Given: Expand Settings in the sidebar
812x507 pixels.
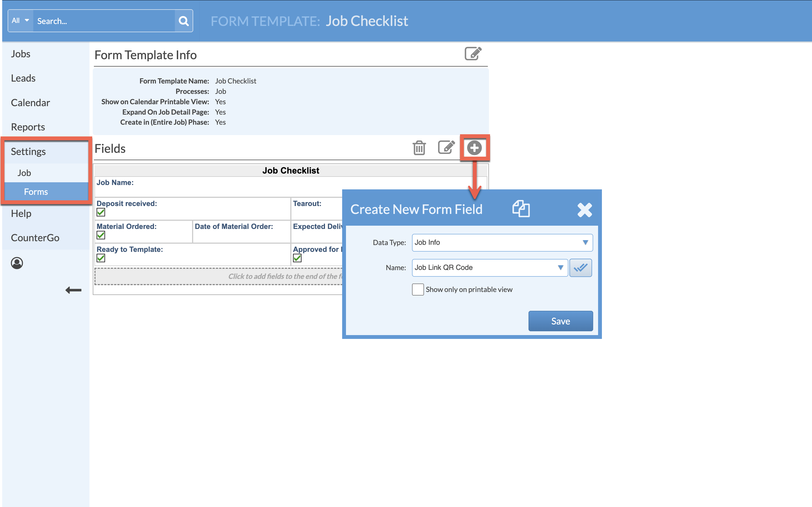Looking at the screenshot, I should click(x=28, y=151).
